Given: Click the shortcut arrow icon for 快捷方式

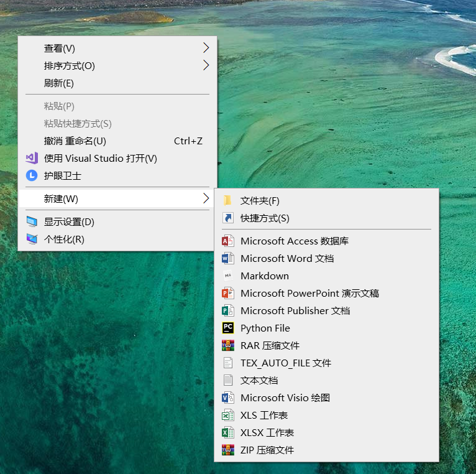Looking at the screenshot, I should 227,218.
